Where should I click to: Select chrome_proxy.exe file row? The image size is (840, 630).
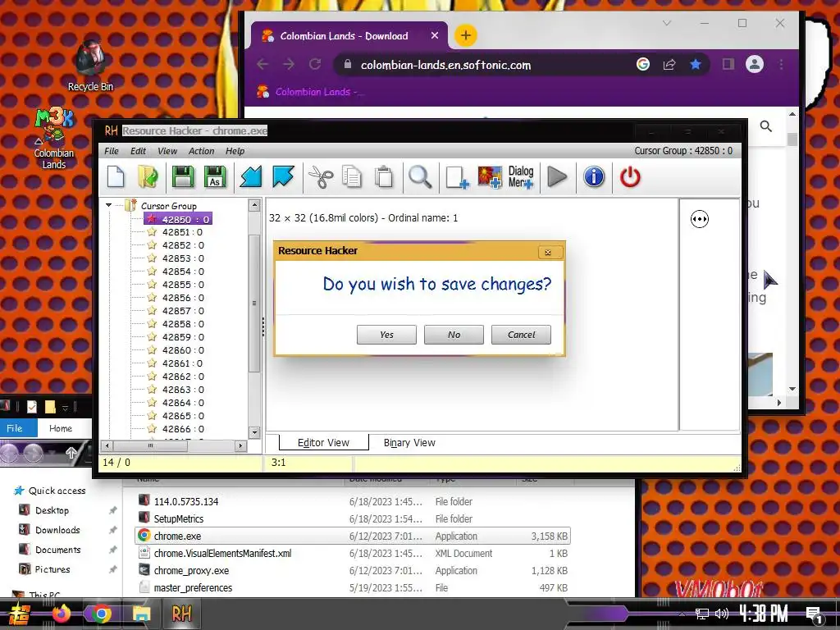click(353, 571)
